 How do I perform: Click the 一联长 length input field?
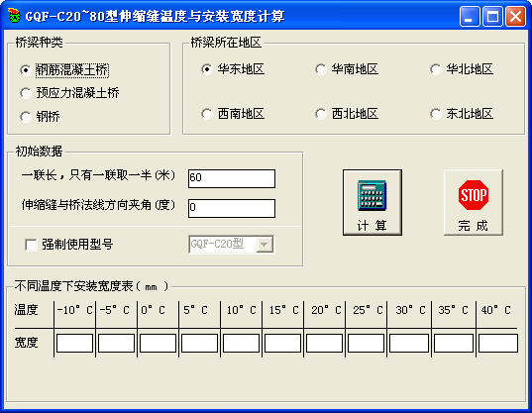click(232, 178)
